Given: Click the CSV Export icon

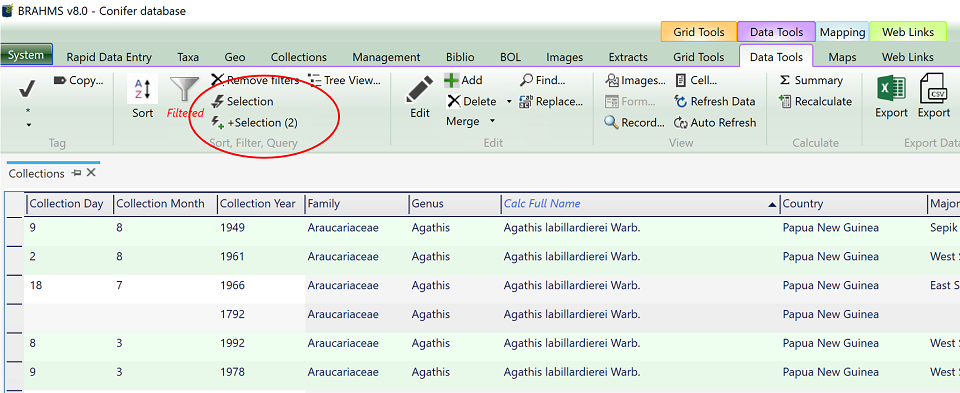Looking at the screenshot, I should coord(933,89).
